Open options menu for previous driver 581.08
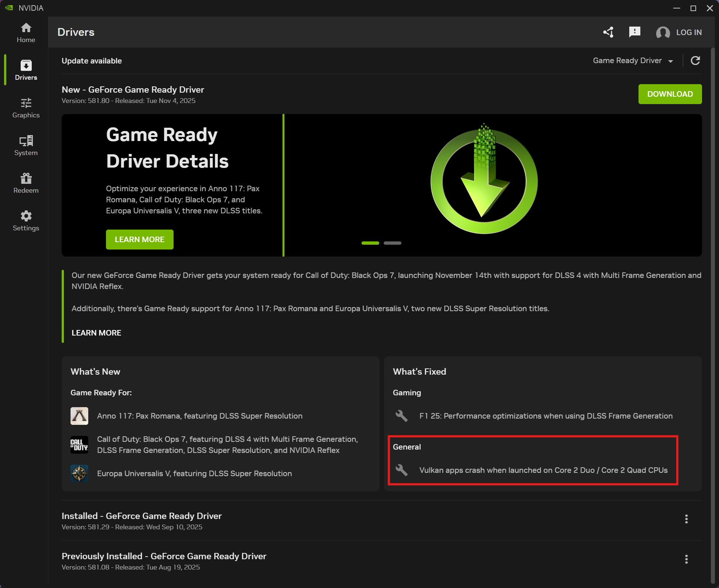Image resolution: width=719 pixels, height=588 pixels. tap(686, 559)
